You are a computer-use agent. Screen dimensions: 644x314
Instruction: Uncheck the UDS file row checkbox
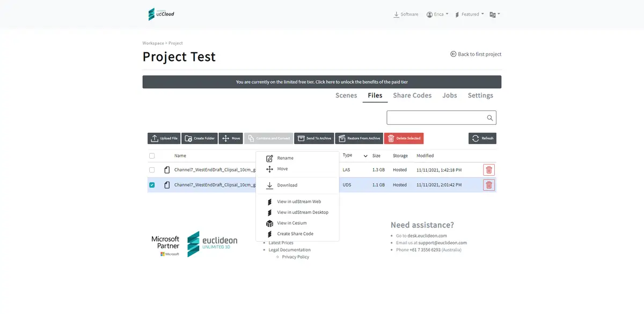point(152,185)
